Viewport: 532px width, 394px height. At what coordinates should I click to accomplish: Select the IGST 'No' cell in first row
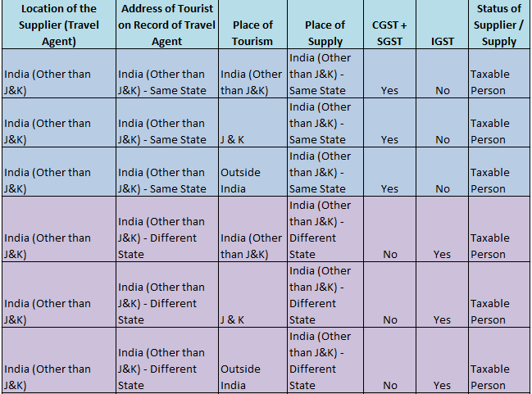pos(443,90)
